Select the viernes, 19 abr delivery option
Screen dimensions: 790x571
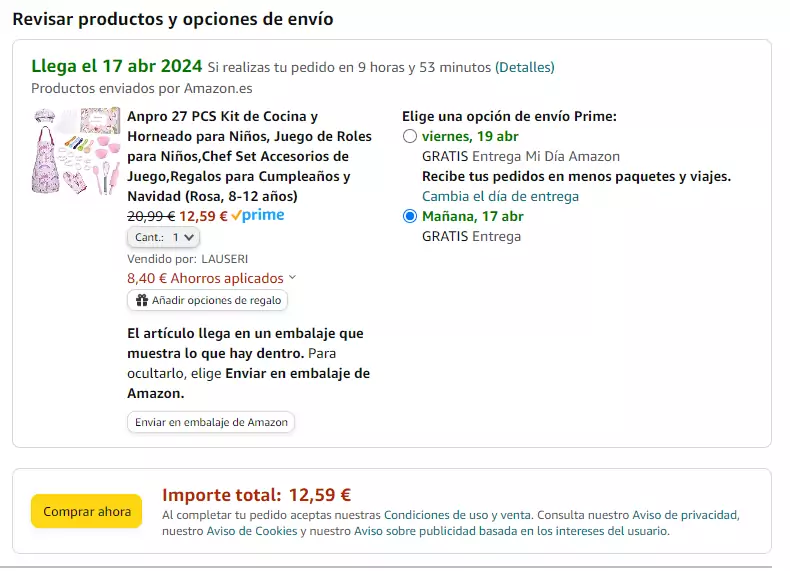[410, 136]
